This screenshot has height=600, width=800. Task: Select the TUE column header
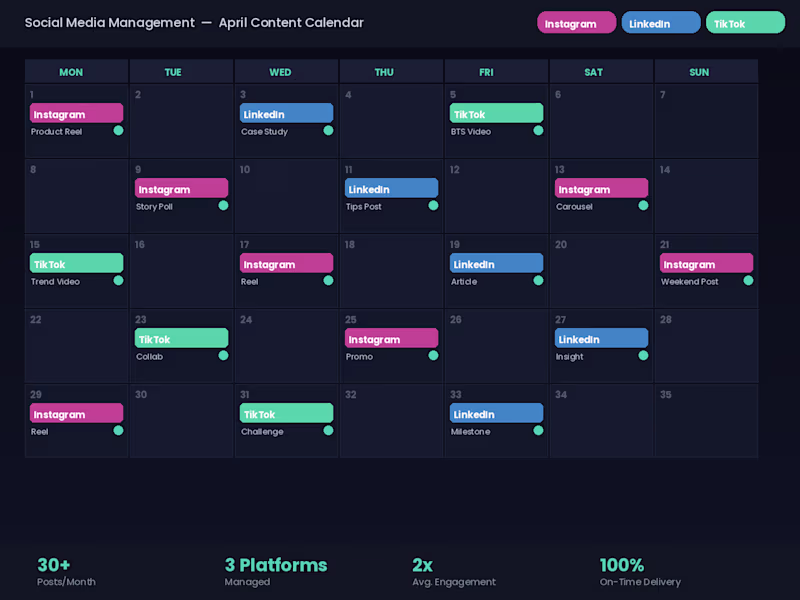point(182,71)
